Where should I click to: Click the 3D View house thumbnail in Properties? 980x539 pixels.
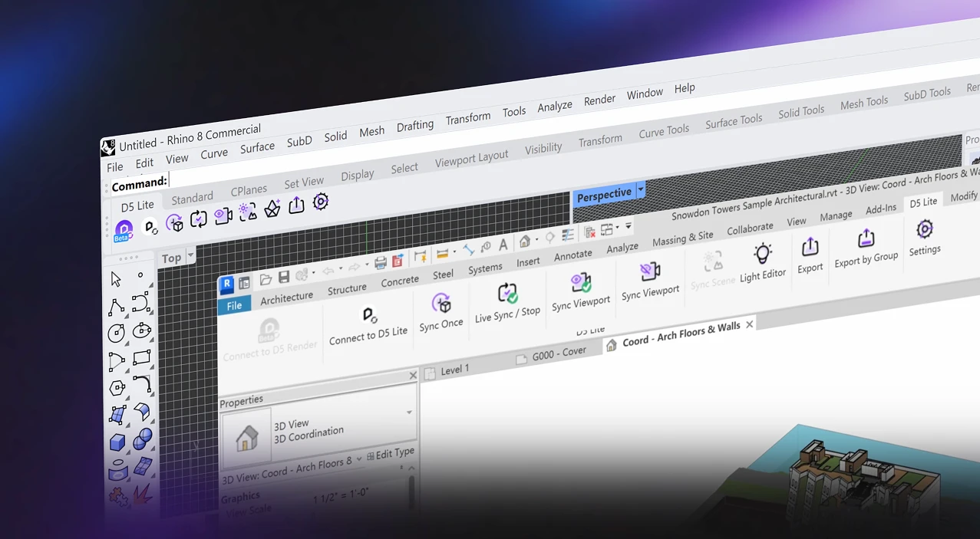point(246,438)
